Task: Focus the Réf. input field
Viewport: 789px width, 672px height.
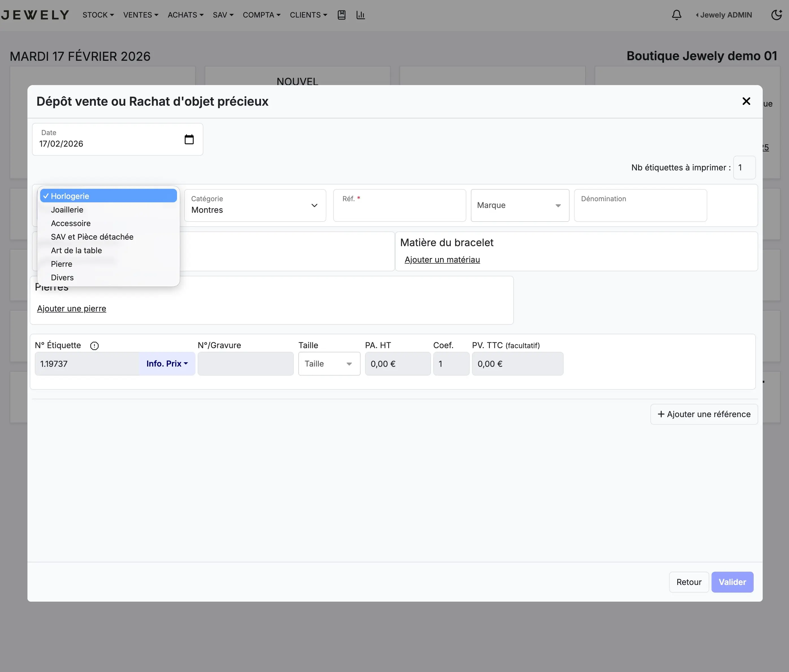Action: click(x=400, y=205)
